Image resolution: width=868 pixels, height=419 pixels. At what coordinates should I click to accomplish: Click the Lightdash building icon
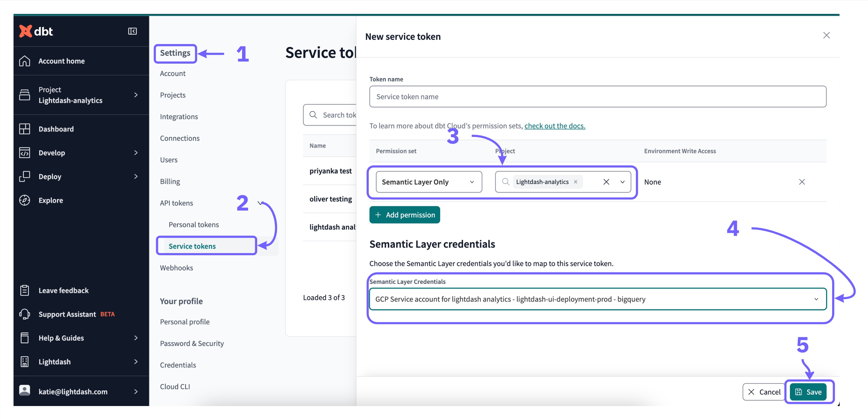tap(25, 361)
